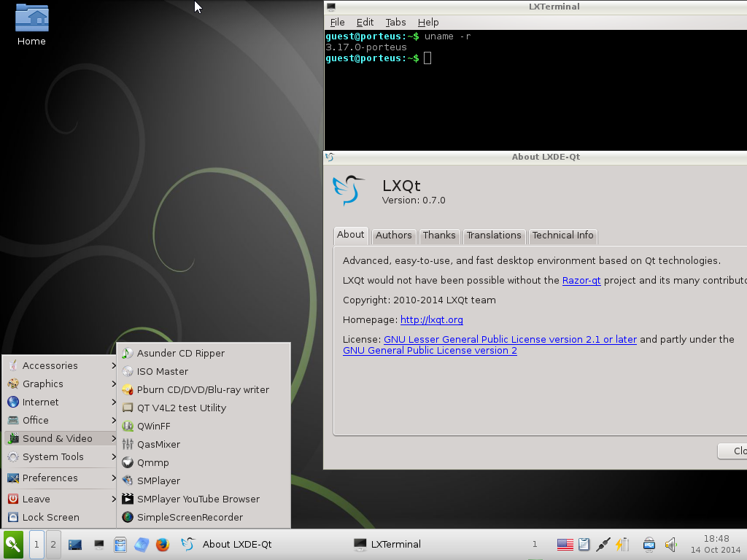Open the lxqt.org homepage link
Screen dimensions: 747x560
tap(431, 319)
